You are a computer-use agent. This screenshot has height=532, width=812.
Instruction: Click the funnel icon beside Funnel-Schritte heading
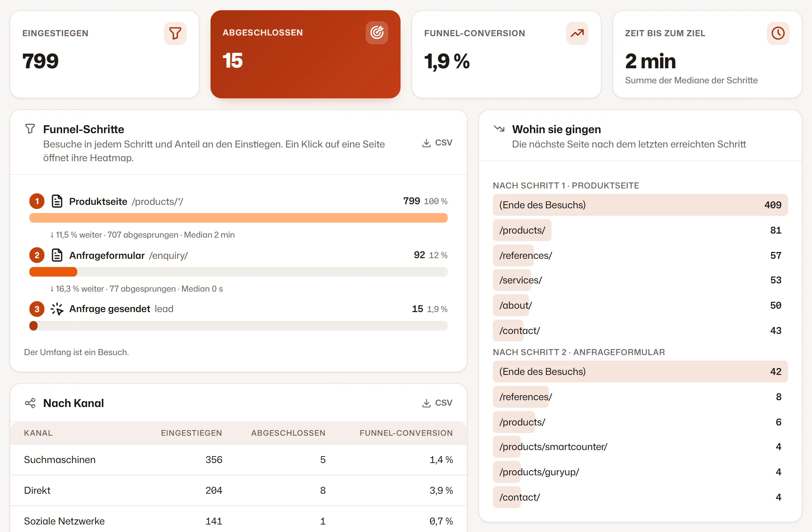tap(30, 129)
